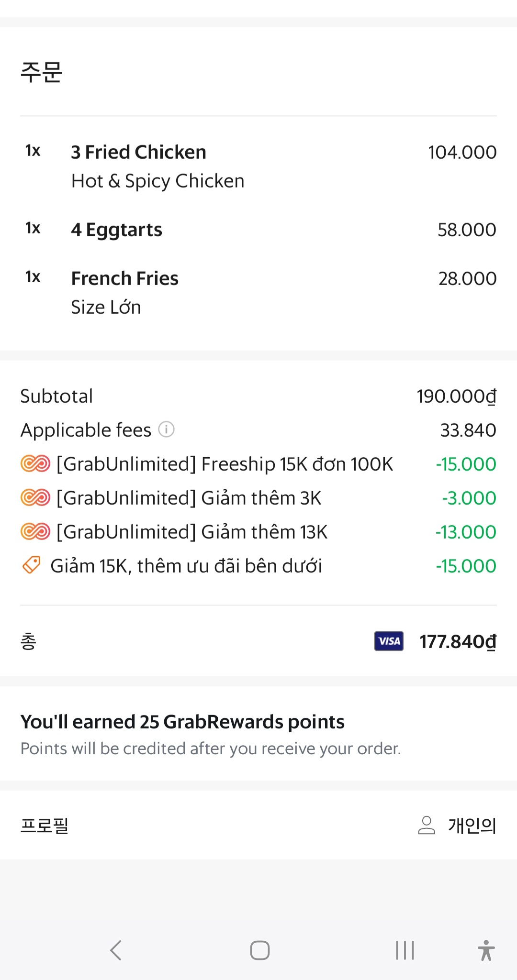Tap GrabUnlimited icon beside Giảm thêm 13K
The height and width of the screenshot is (980, 517).
(35, 532)
